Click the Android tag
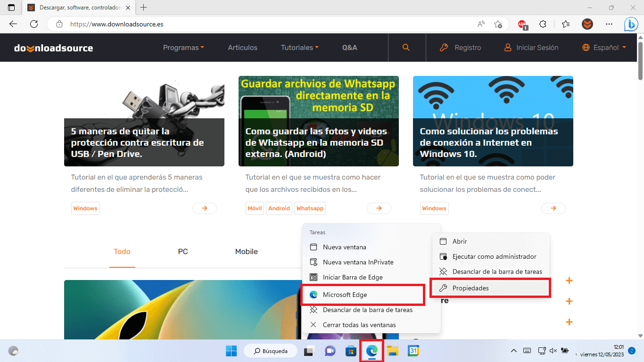This screenshot has width=644, height=362. tap(279, 208)
